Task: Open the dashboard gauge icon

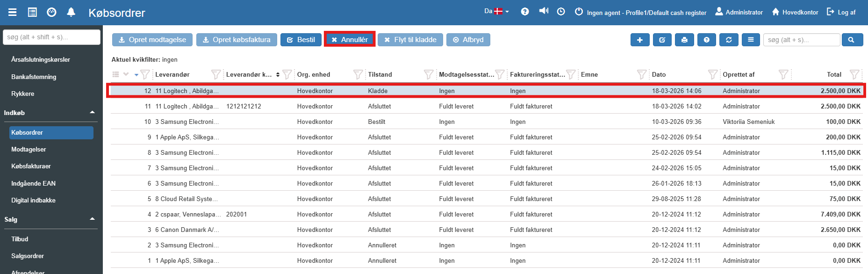Action: pos(52,12)
